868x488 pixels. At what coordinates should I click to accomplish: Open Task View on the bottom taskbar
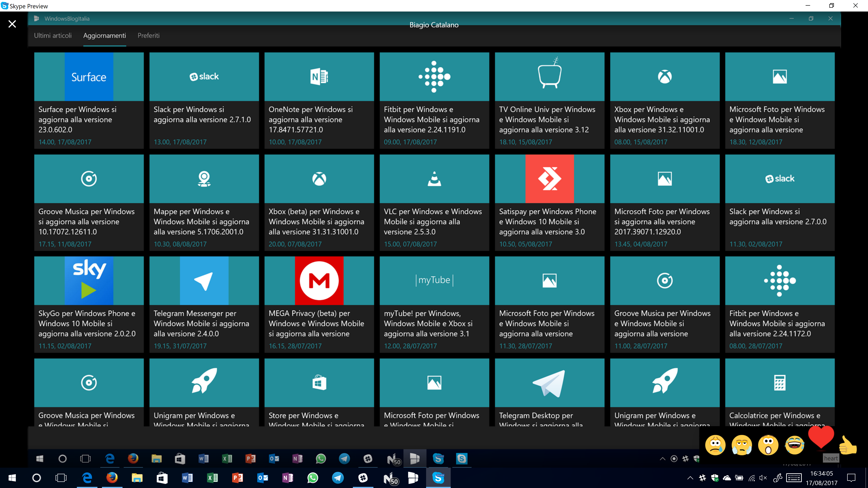tap(61, 478)
